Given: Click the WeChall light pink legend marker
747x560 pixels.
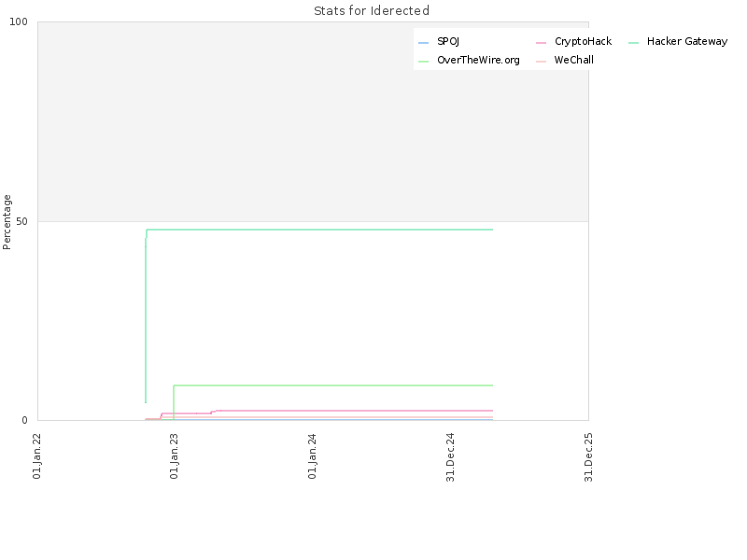Looking at the screenshot, I should click(x=541, y=62).
